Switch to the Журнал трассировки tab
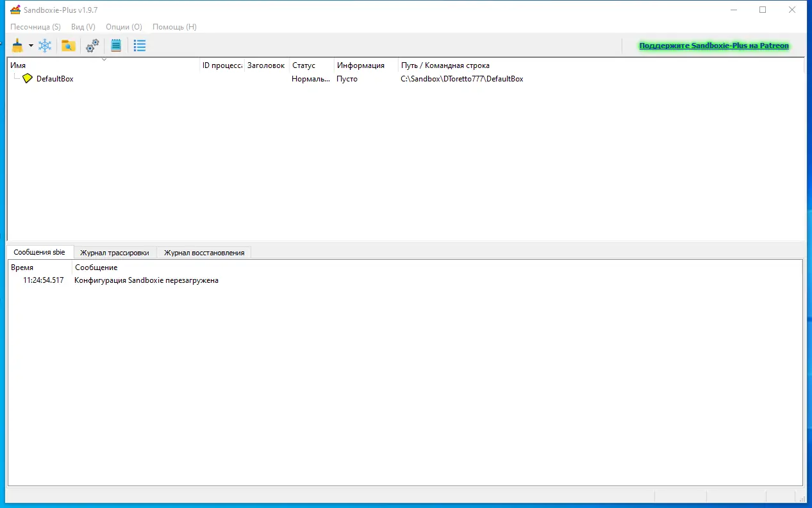 [115, 253]
